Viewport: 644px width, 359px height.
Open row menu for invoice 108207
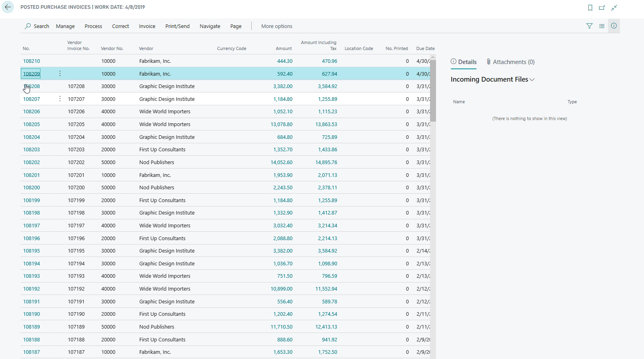click(60, 99)
